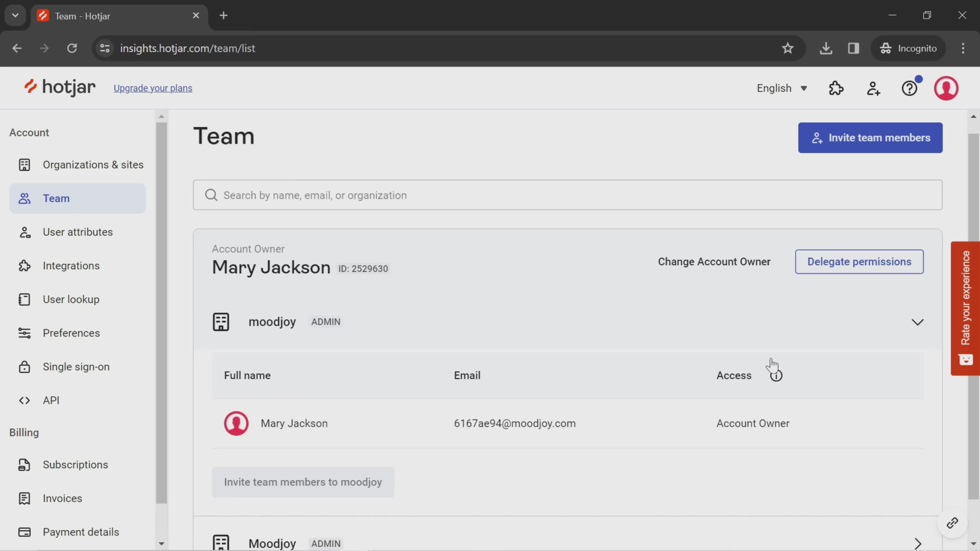This screenshot has width=980, height=551.
Task: Open Organizations & sites in sidebar
Action: 78,165
